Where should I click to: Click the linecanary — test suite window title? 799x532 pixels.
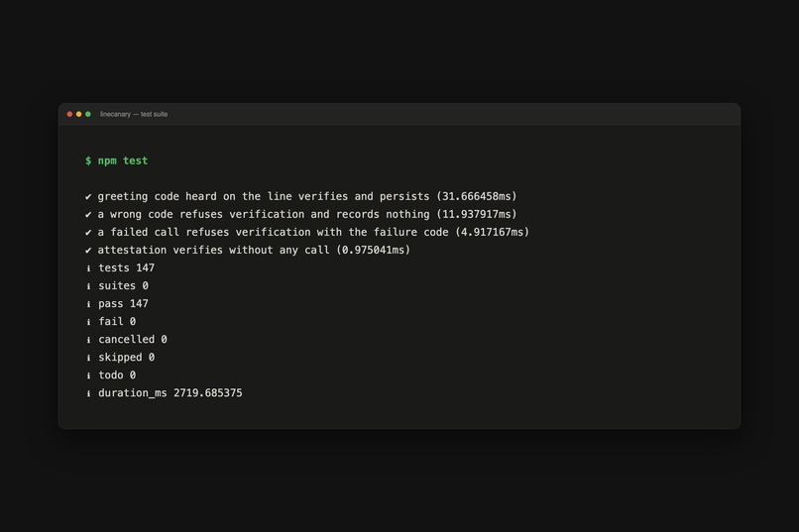pos(134,114)
